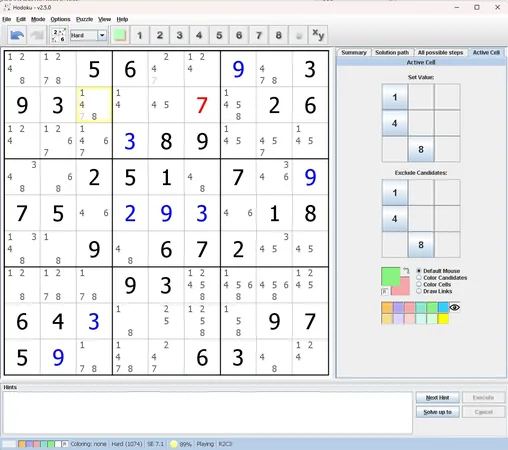Pick the bright blue palette color
The image size is (508, 450).
[443, 307]
